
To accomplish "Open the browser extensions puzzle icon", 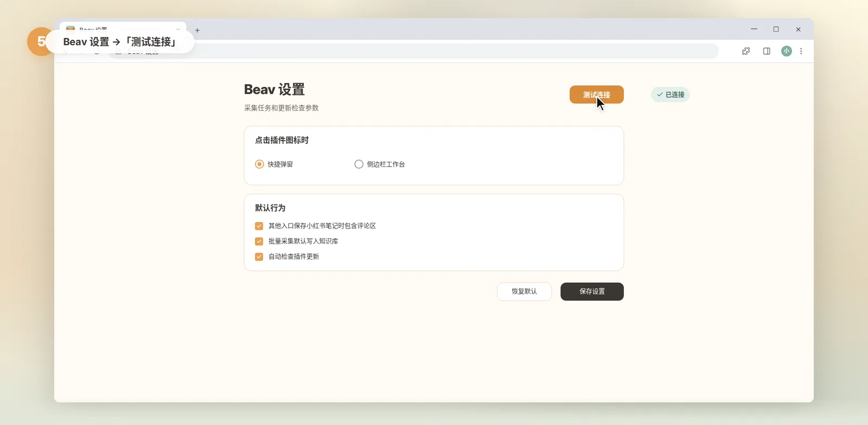I will pyautogui.click(x=746, y=51).
